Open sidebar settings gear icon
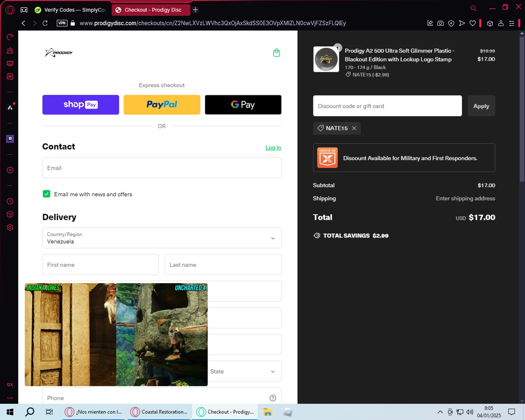The height and width of the screenshot is (420, 525). pos(10,227)
